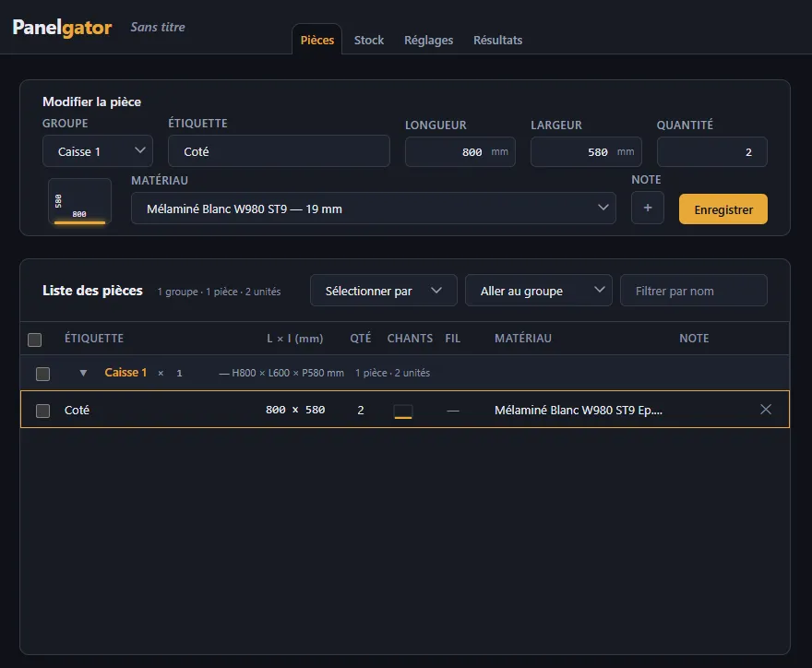Viewport: 812px width, 668px height.
Task: Switch to the Stock tab
Action: [x=369, y=41]
